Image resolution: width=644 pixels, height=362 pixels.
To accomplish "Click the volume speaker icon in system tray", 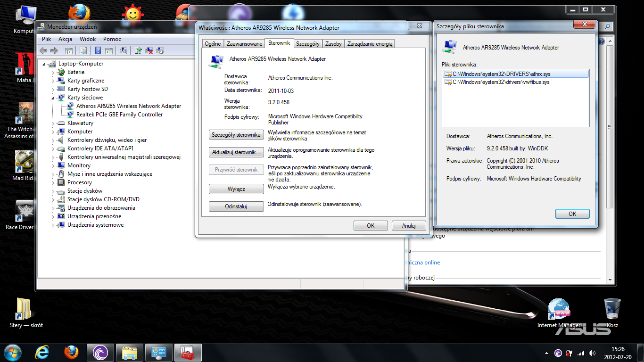I will click(591, 353).
